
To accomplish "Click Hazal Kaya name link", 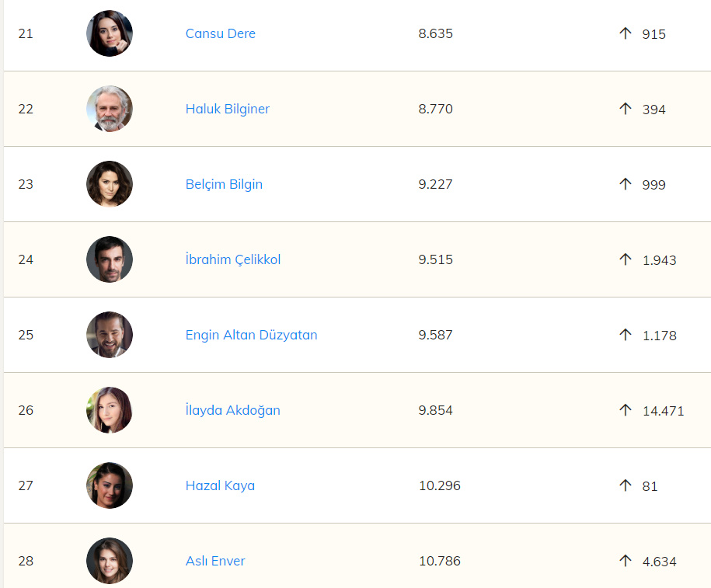I will [x=220, y=486].
